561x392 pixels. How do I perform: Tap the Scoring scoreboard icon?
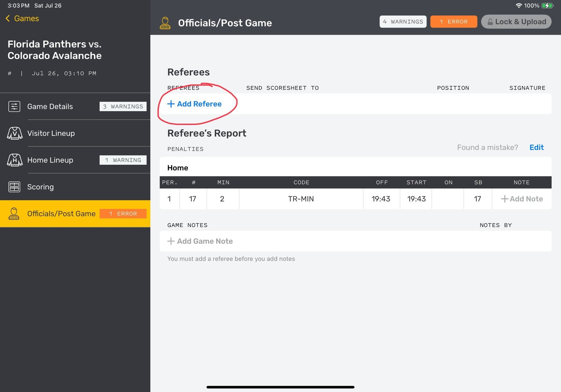(14, 187)
